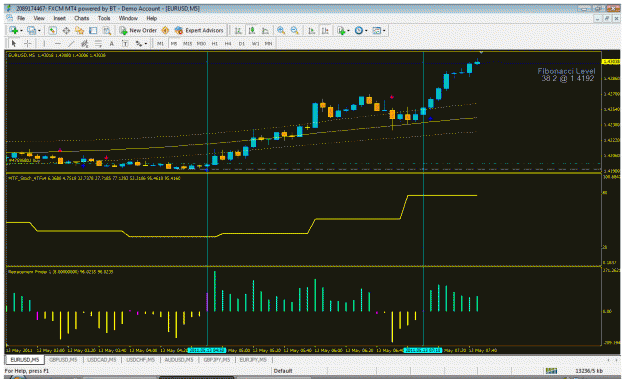Open the File menu
Screen dimensions: 625x379
(x=21, y=18)
